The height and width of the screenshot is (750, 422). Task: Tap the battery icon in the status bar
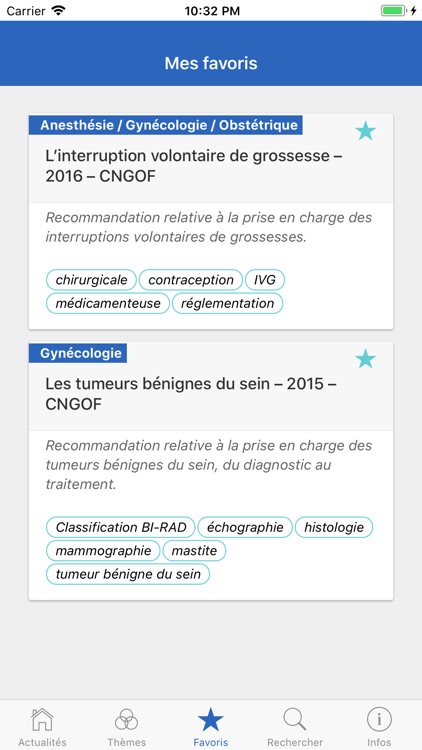tap(395, 11)
